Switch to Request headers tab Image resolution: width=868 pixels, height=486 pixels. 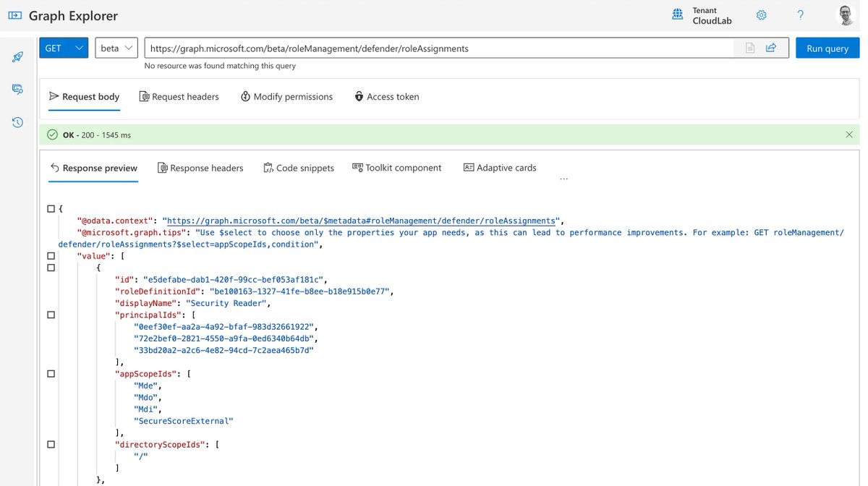click(179, 96)
